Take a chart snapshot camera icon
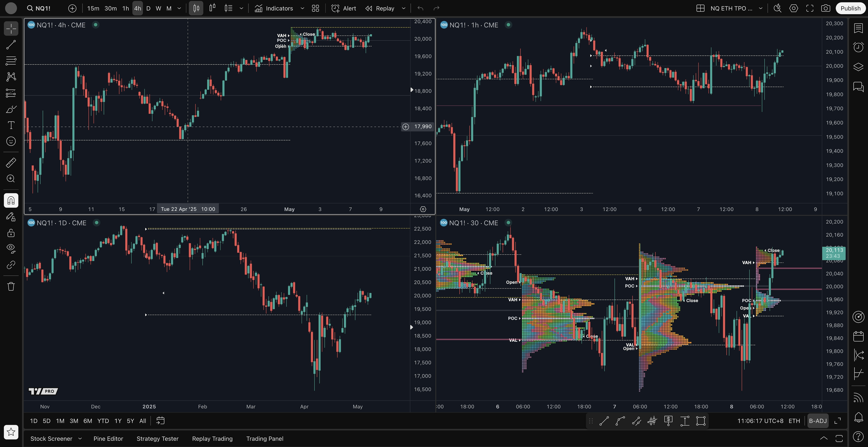This screenshot has height=447, width=868. point(826,8)
